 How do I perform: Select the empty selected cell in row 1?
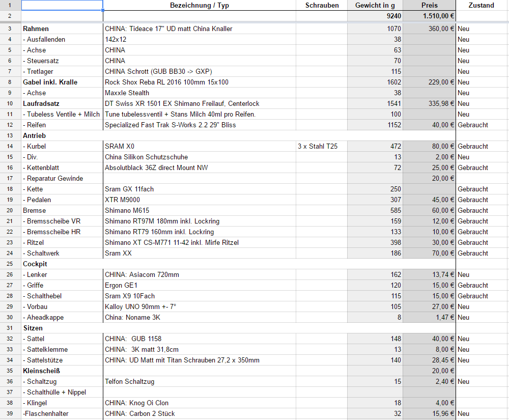click(62, 5)
